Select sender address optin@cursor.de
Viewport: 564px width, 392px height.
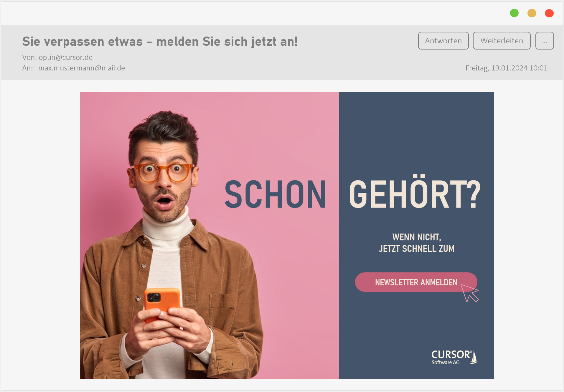coord(66,57)
